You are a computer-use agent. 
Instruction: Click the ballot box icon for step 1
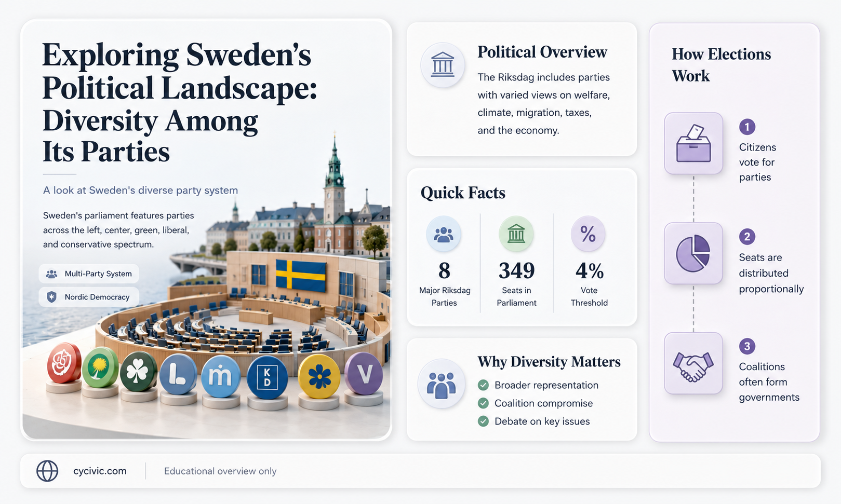click(693, 144)
